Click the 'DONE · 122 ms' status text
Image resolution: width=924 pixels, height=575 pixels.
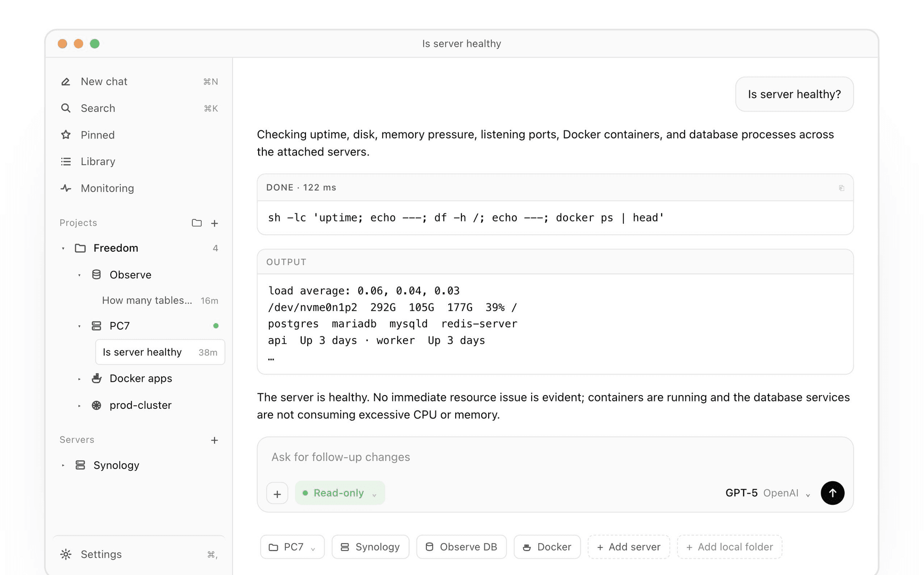point(301,187)
